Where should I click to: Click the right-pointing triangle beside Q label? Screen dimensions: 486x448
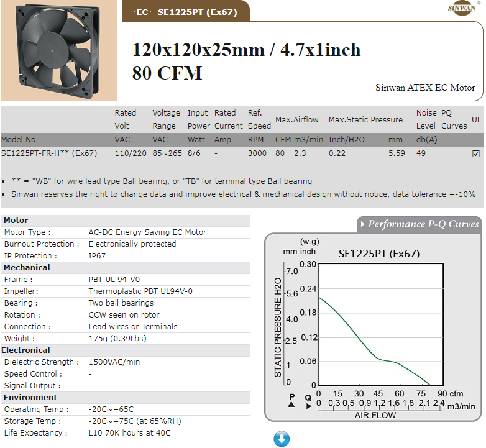tap(309, 406)
